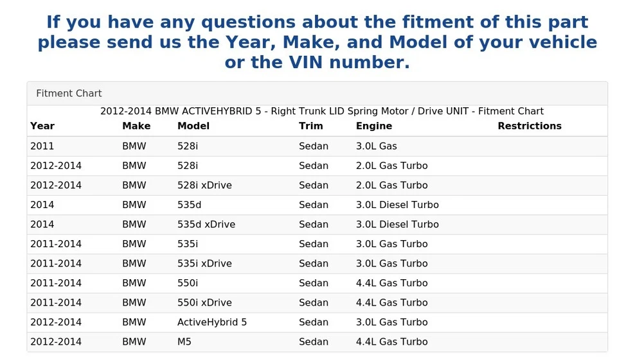Click the M5 row 4.4L Gas Turbo cell
The width and height of the screenshot is (617, 364).
[391, 342]
